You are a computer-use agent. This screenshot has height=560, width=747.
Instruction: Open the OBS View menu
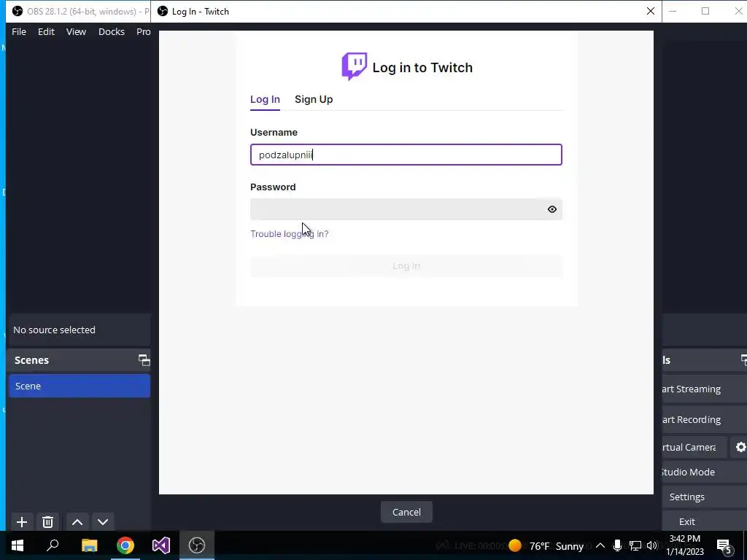(76, 31)
